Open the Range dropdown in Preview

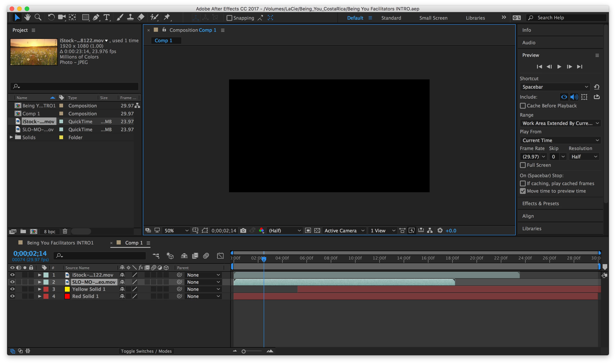coord(560,123)
